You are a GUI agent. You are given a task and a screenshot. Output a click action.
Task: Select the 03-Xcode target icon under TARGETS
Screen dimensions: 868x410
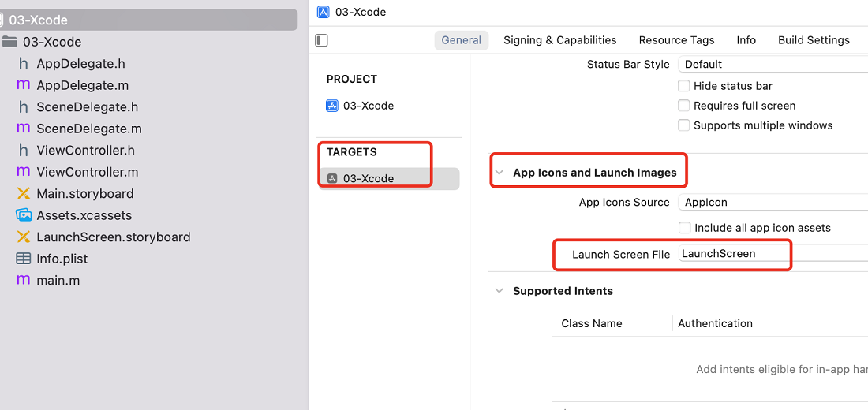click(333, 178)
